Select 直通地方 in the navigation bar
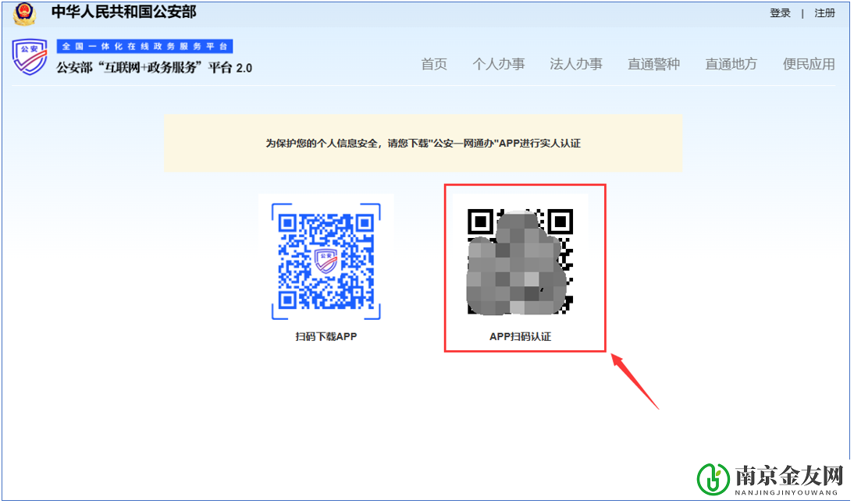The image size is (854, 504). click(x=731, y=64)
